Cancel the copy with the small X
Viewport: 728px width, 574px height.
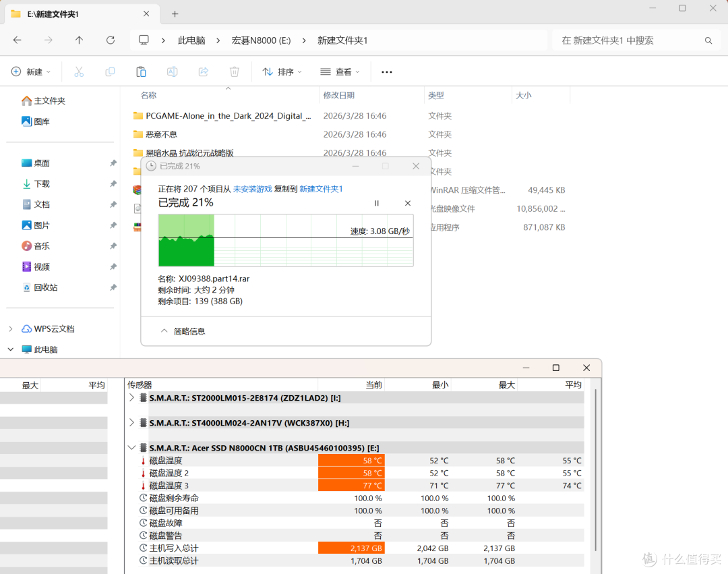coord(408,204)
